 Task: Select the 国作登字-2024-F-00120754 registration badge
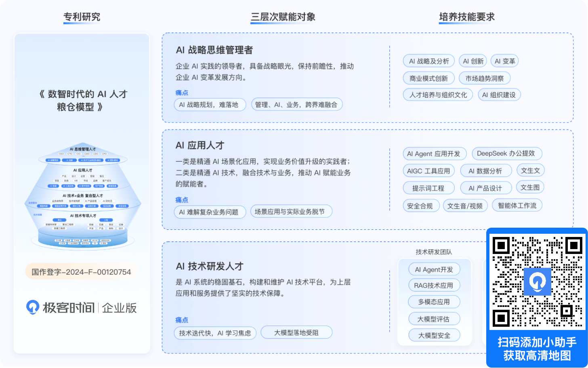[82, 272]
